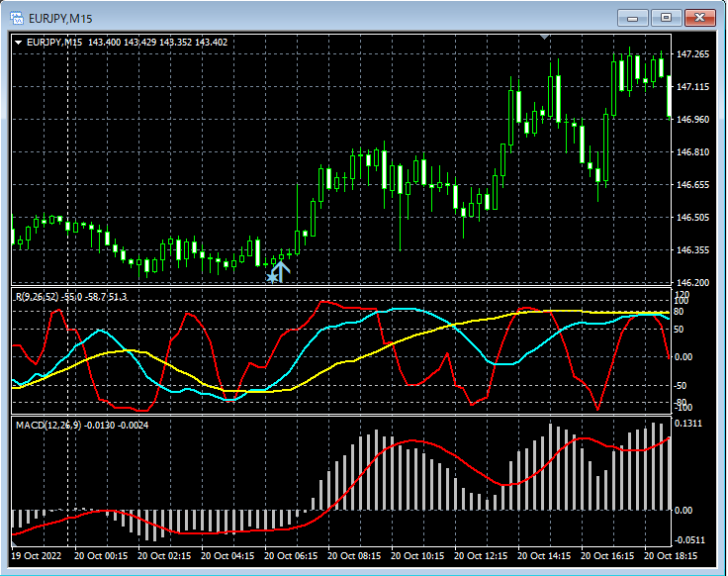Click the 146.200 level on price scale
This screenshot has height=576, width=728.
692,282
